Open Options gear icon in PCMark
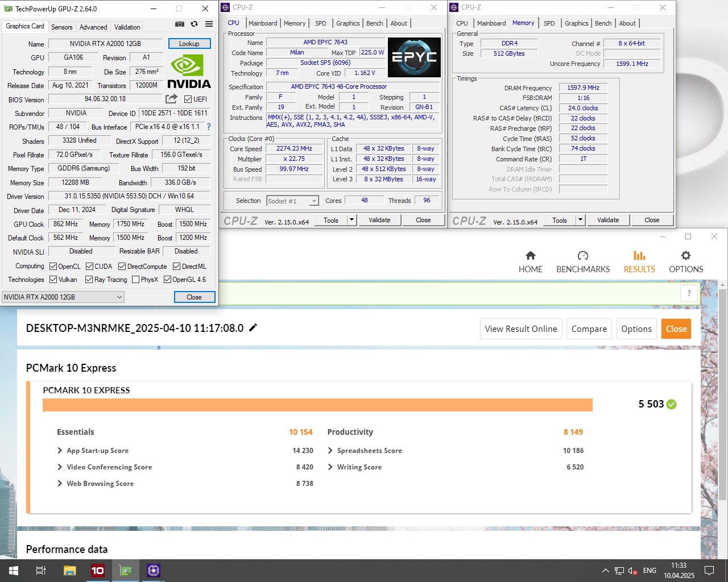The height and width of the screenshot is (582, 728). (686, 256)
